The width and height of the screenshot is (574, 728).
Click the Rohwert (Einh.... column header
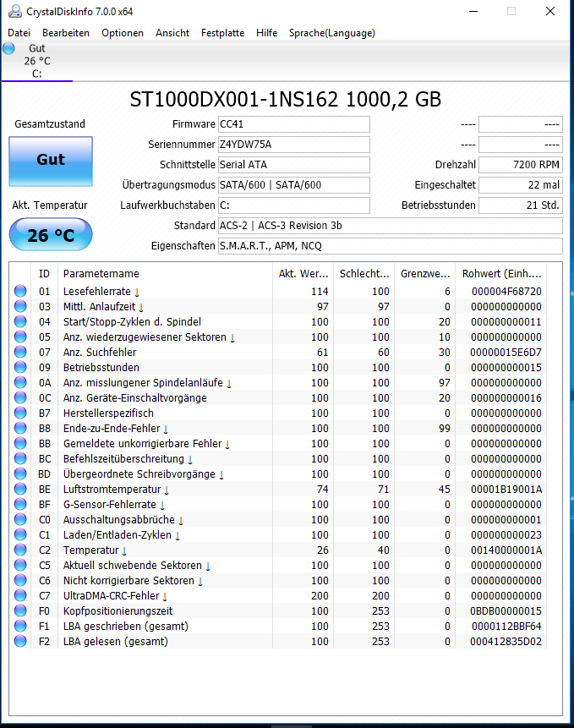pos(501,273)
